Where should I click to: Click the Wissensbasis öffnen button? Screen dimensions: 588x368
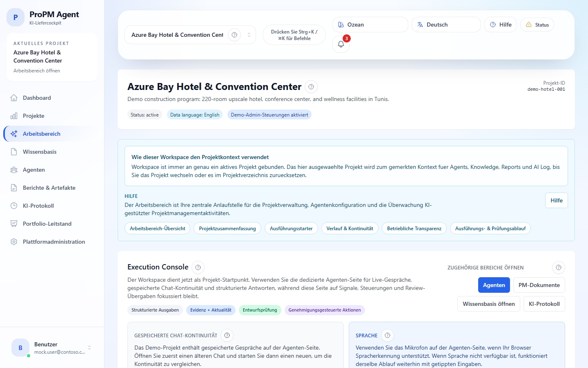point(488,304)
